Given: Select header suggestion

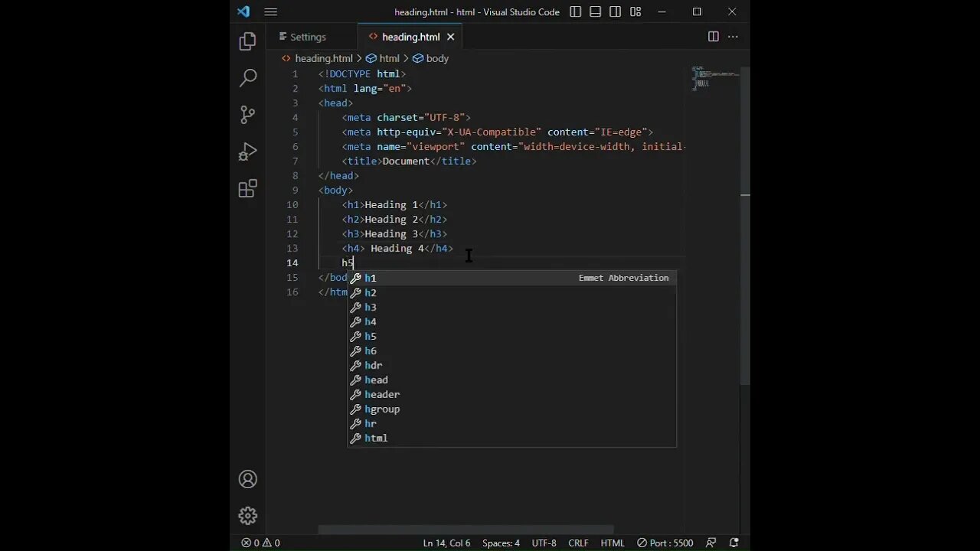Looking at the screenshot, I should coord(511,394).
